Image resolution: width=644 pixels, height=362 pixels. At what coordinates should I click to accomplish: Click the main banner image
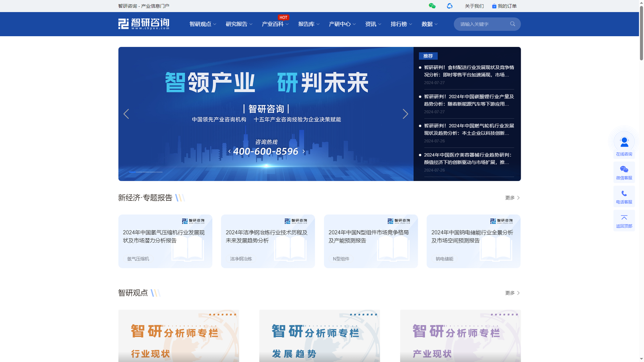[266, 114]
